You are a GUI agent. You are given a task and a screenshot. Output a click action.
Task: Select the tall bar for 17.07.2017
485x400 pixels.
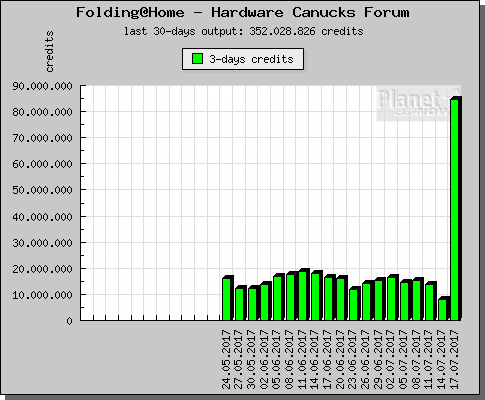pyautogui.click(x=456, y=208)
